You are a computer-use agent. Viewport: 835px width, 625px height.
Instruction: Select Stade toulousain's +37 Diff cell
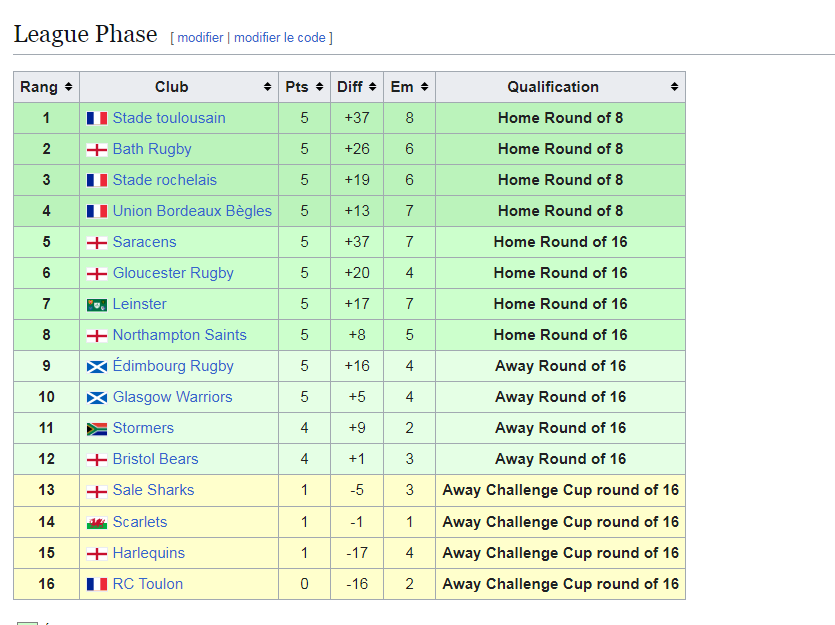pos(357,118)
